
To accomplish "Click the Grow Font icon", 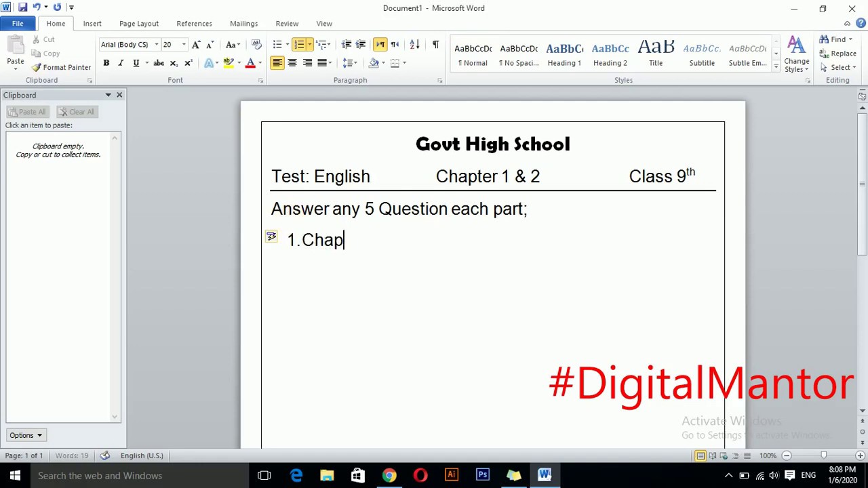I will [x=196, y=45].
